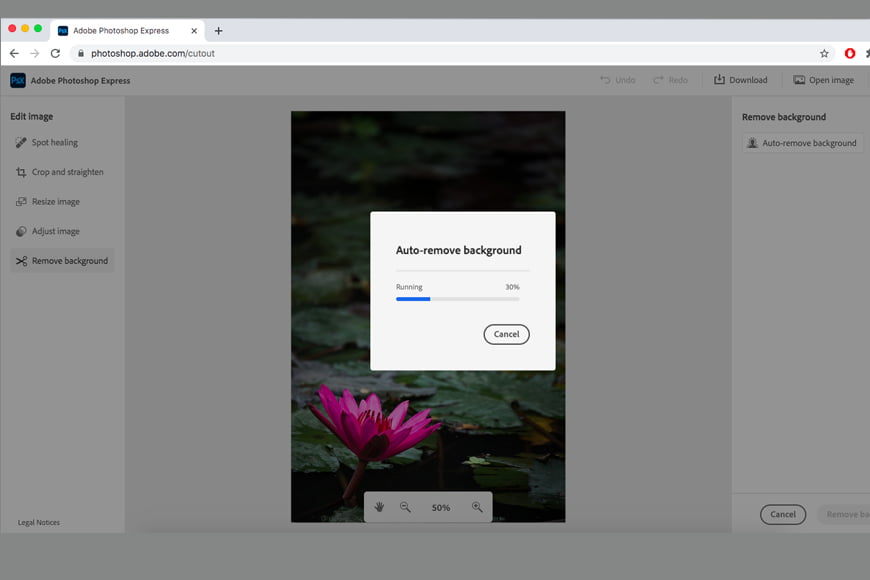
Task: Click the Adobe Photoshop Express header title
Action: (x=80, y=80)
